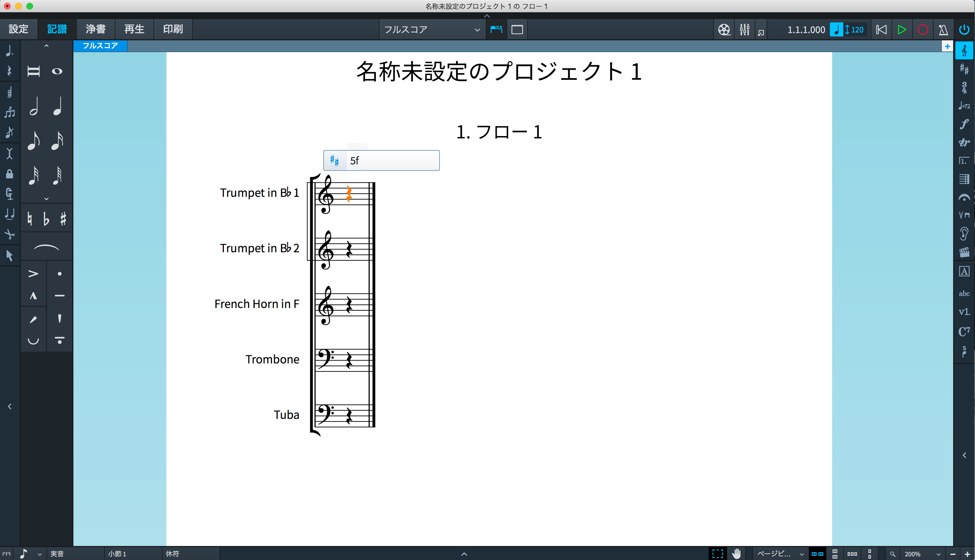Screen dimensions: 975x560
Task: Toggle rest input mode
Action: (x=10, y=71)
